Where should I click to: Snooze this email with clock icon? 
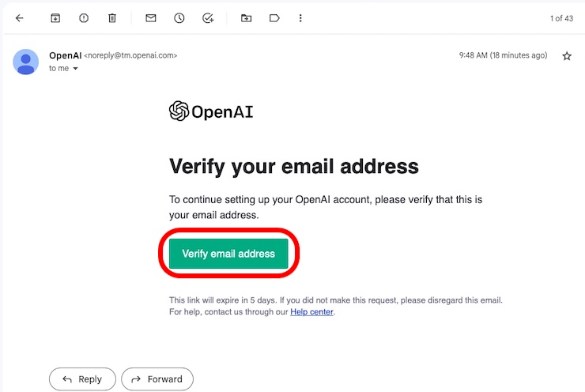(179, 18)
